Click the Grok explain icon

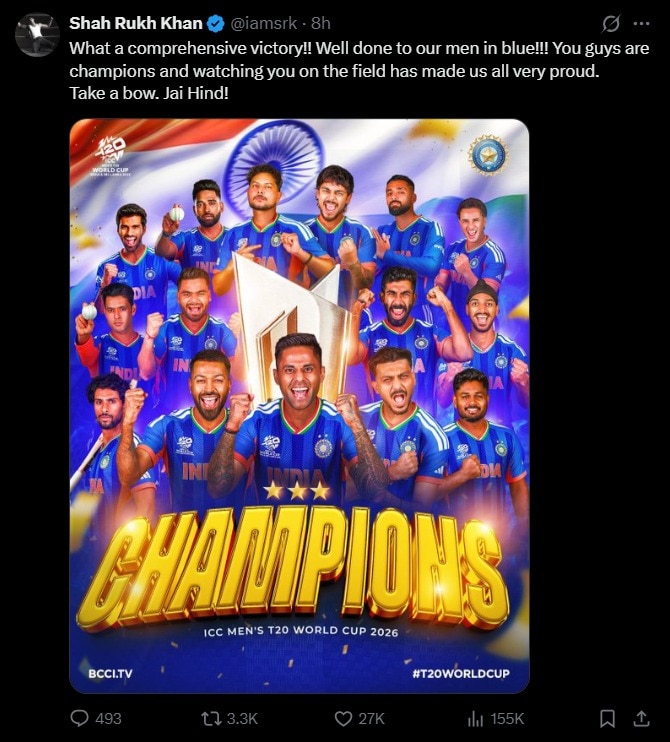[x=610, y=23]
